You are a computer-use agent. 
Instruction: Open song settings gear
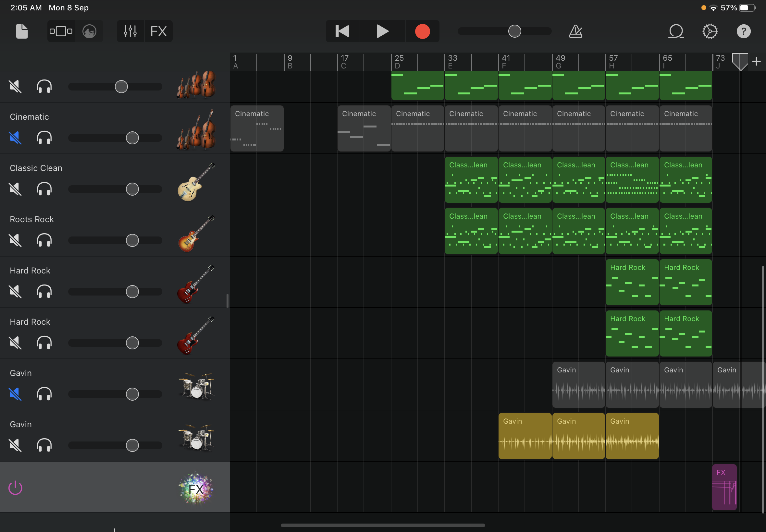710,31
